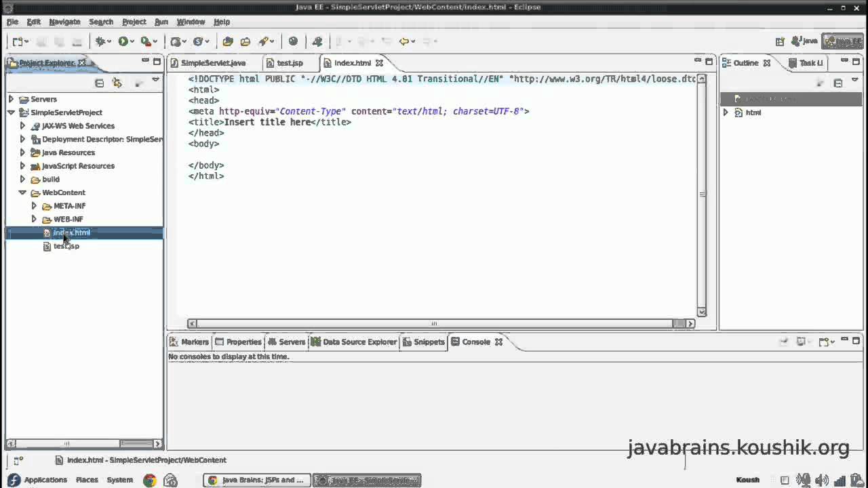Close the Outline view tab
868x488 pixels.
767,63
